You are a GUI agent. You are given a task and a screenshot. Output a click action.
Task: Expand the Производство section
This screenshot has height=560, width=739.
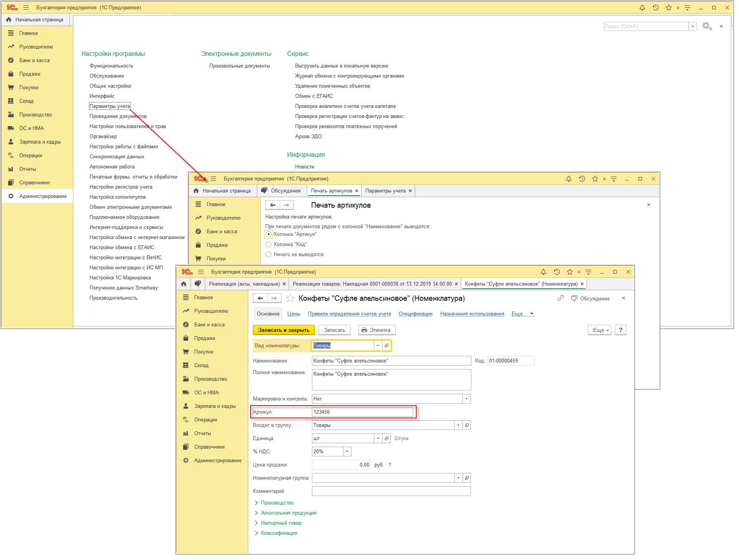[x=274, y=503]
